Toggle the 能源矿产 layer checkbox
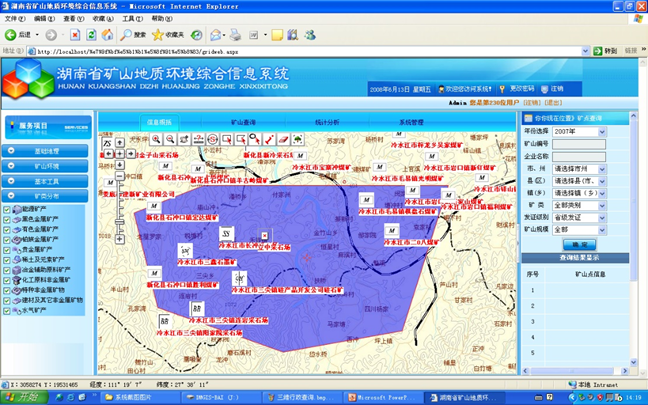Screen dimensions: 648x405 [7, 210]
